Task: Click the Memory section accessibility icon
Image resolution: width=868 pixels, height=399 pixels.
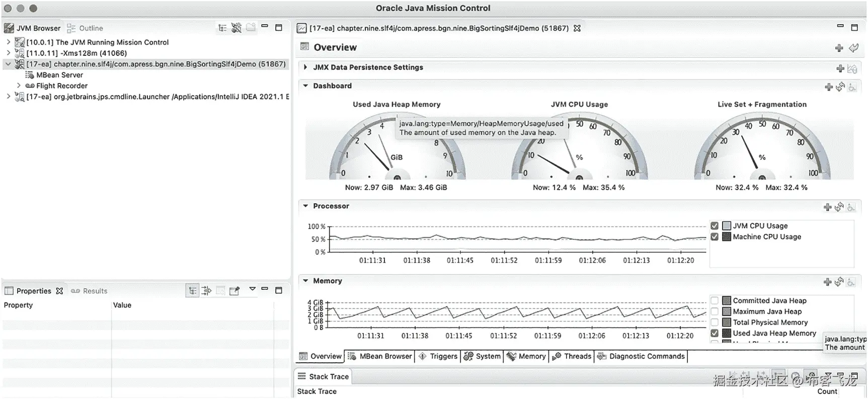Action: [851, 282]
